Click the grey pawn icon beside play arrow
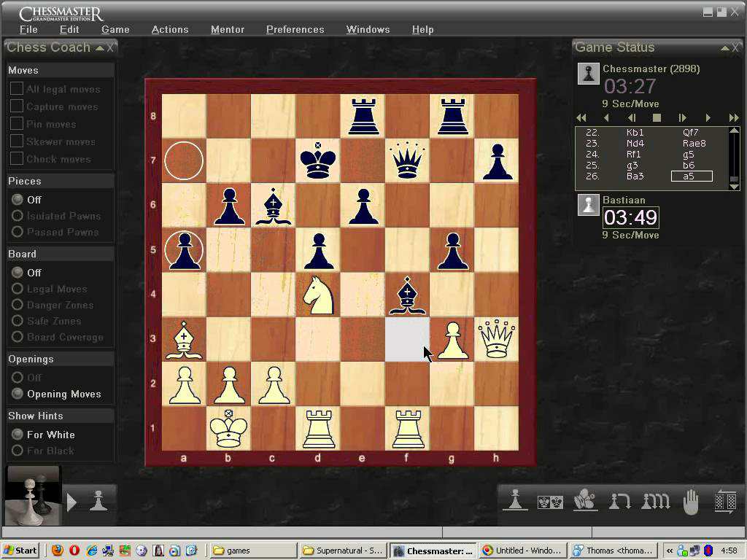This screenshot has width=747, height=560. pyautogui.click(x=98, y=502)
